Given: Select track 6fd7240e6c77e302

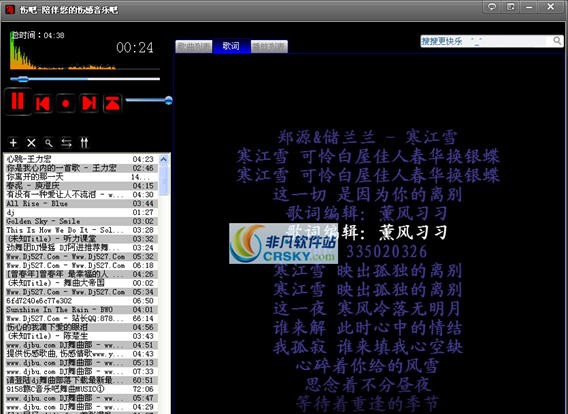Looking at the screenshot, I should 81,301.
